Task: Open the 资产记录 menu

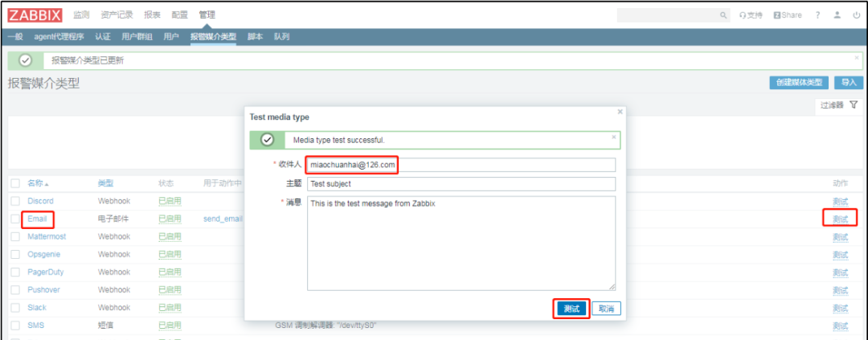Action: pos(117,15)
